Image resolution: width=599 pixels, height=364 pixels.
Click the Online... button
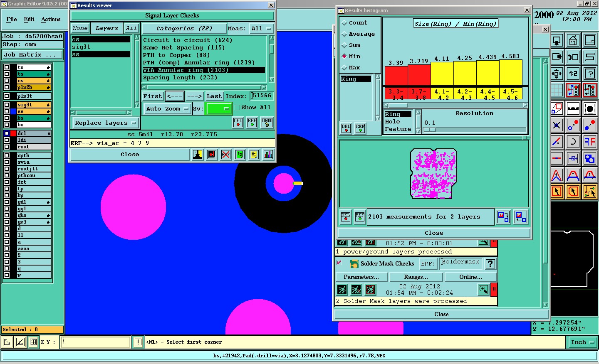[x=470, y=277]
